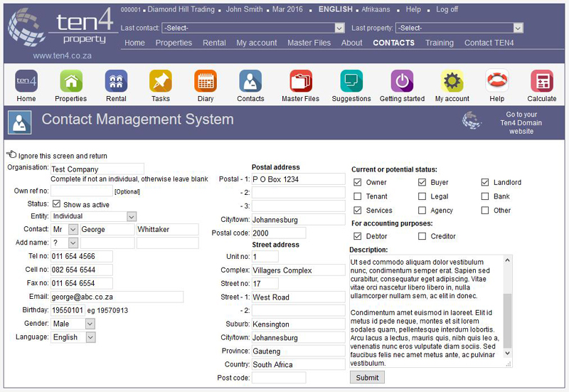Click the Ten4 Domain globe icon
This screenshot has height=392, width=569.
[x=472, y=120]
